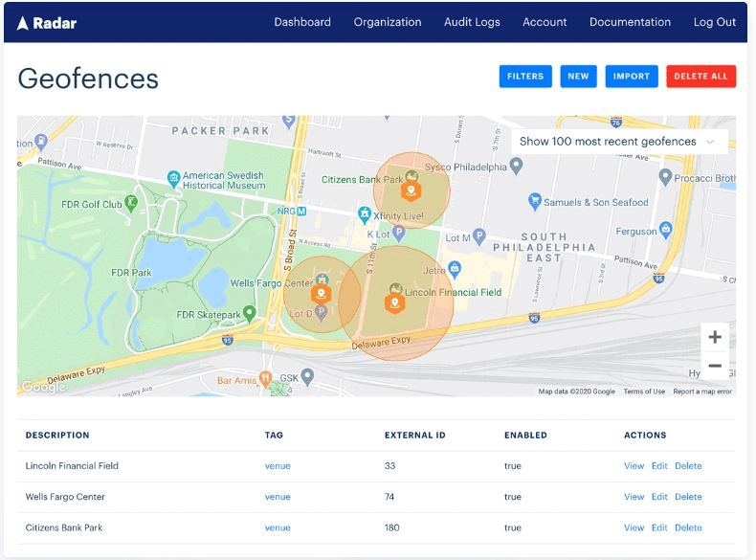View the Citizens Bank Park geofence
The image size is (756, 560).
coord(634,527)
